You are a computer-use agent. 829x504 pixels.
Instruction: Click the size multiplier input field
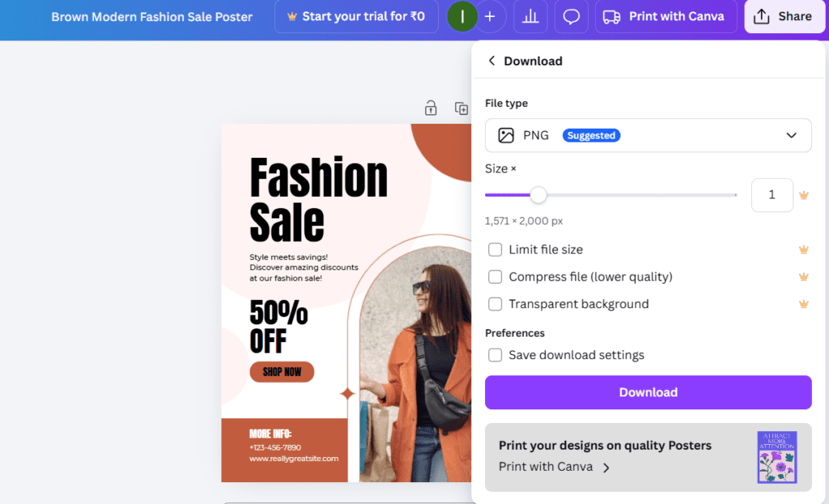772,195
